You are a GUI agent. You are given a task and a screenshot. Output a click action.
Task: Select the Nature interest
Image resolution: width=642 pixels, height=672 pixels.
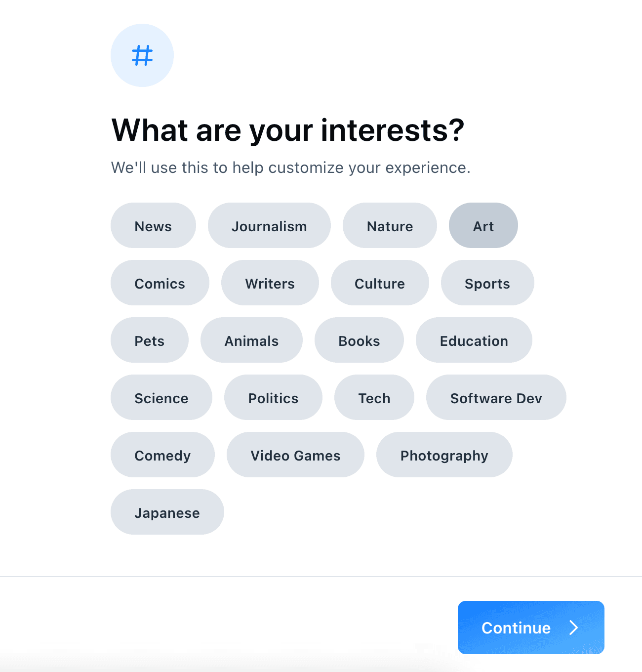pyautogui.click(x=390, y=226)
